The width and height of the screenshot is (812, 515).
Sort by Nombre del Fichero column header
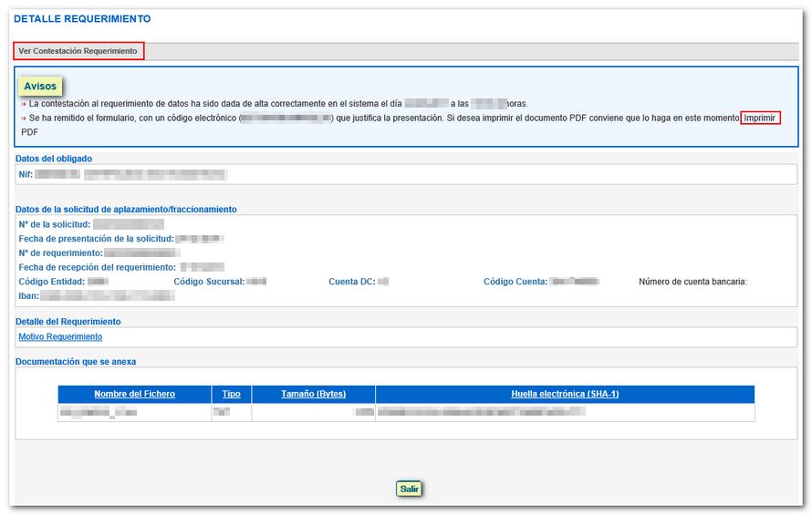coord(134,395)
